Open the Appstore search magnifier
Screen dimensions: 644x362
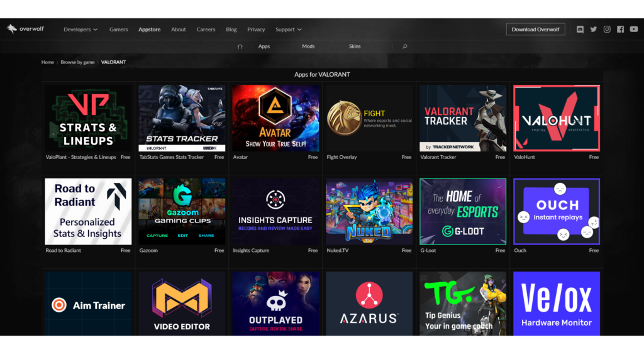(404, 47)
